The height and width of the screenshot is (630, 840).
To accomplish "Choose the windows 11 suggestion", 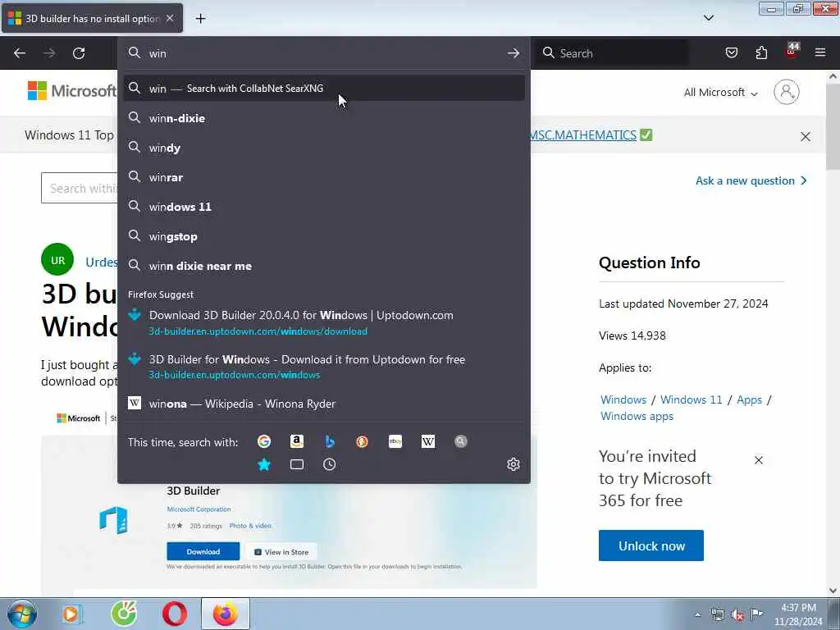I will pyautogui.click(x=323, y=206).
